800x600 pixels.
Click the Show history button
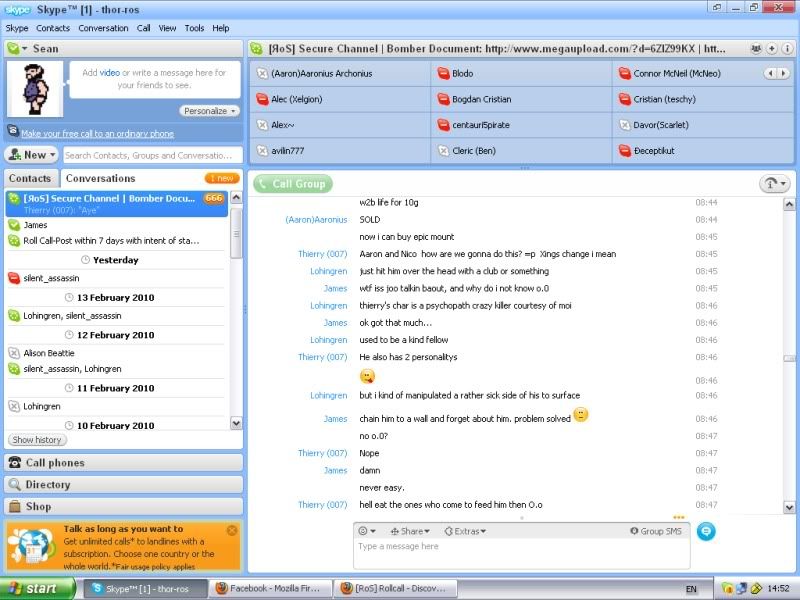click(37, 440)
